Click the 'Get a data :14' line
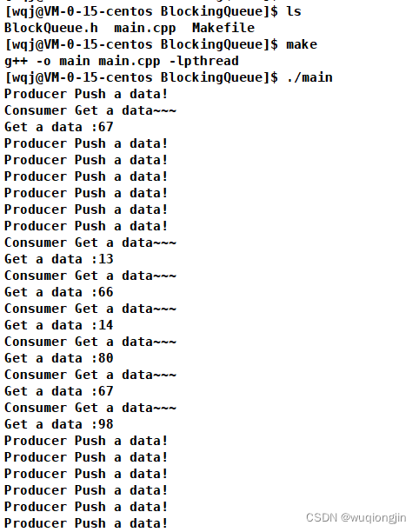The image size is (419, 532). [59, 325]
